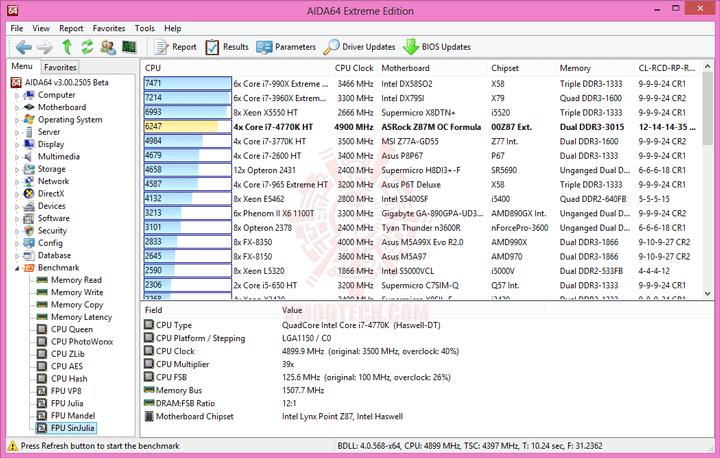Expand the Software tree node arrow

pos(17,219)
